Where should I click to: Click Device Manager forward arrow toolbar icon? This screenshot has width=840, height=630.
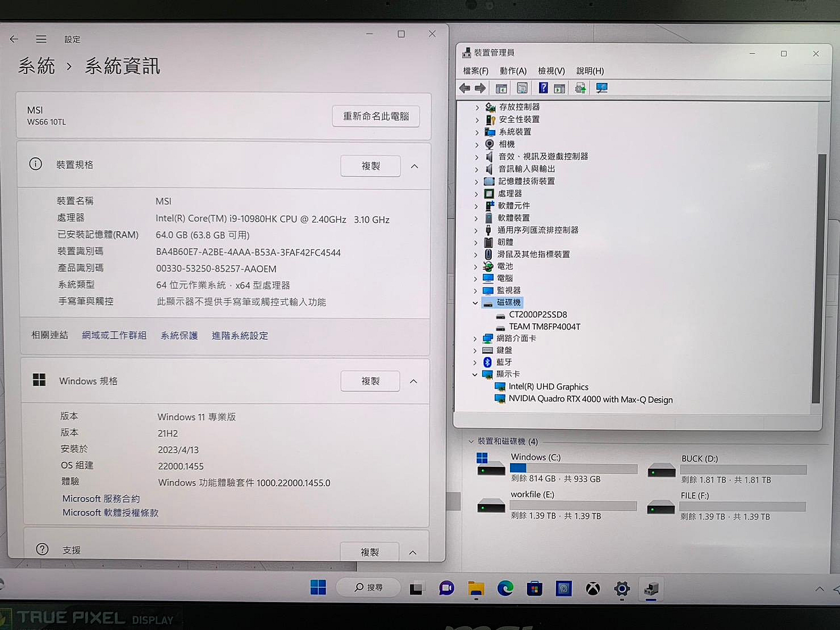pos(480,88)
